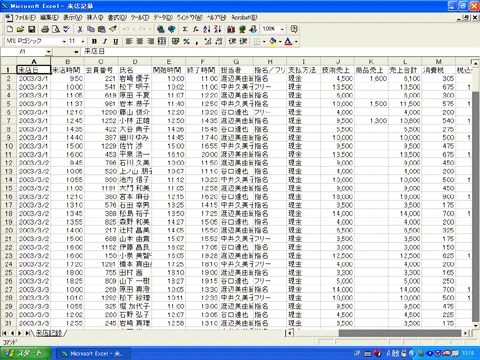Expand the Borders dropdown arrow
The image size is (480, 360).
tap(264, 41)
